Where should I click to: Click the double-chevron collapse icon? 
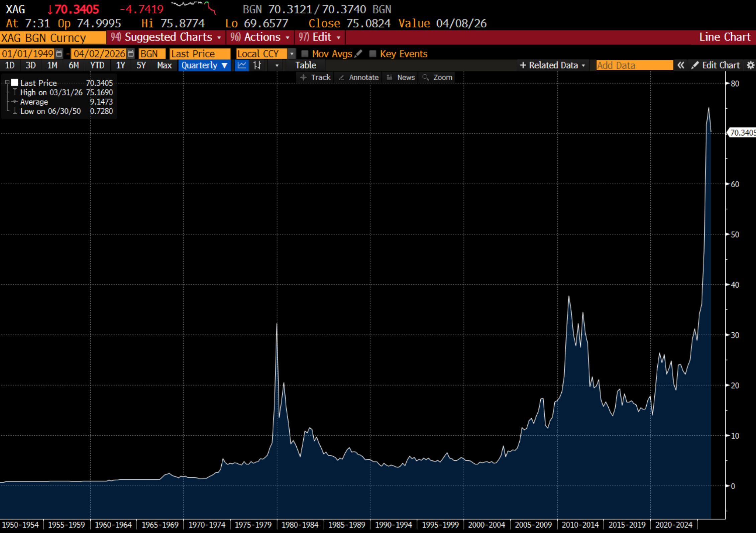(x=680, y=65)
